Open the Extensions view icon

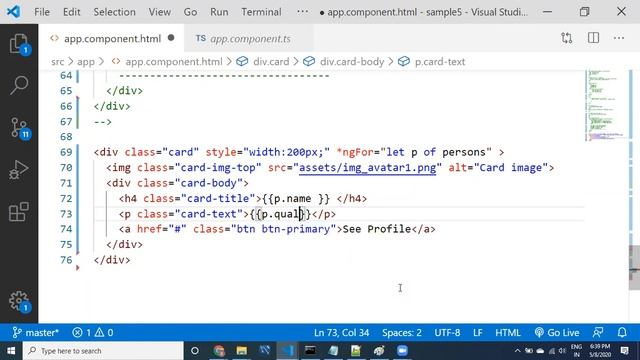click(19, 212)
